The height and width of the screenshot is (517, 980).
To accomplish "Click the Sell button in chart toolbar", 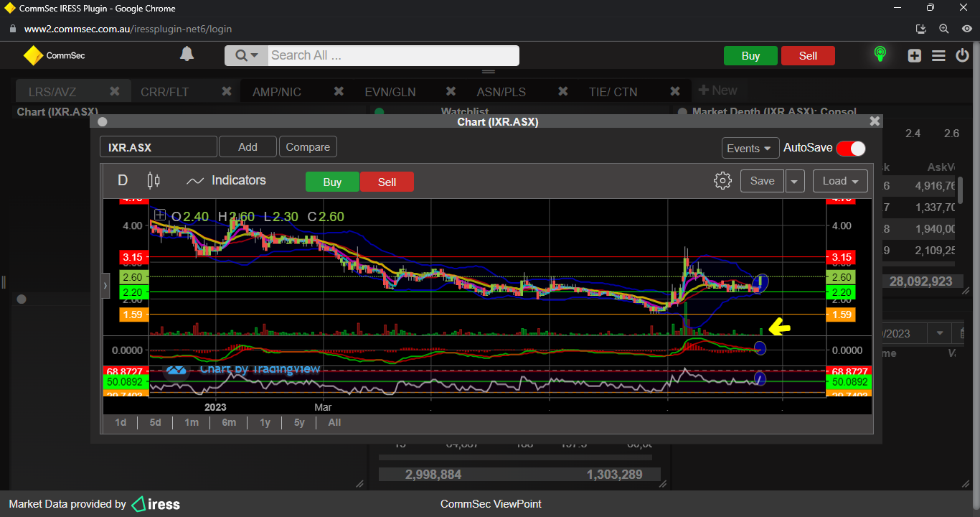I will pyautogui.click(x=387, y=182).
